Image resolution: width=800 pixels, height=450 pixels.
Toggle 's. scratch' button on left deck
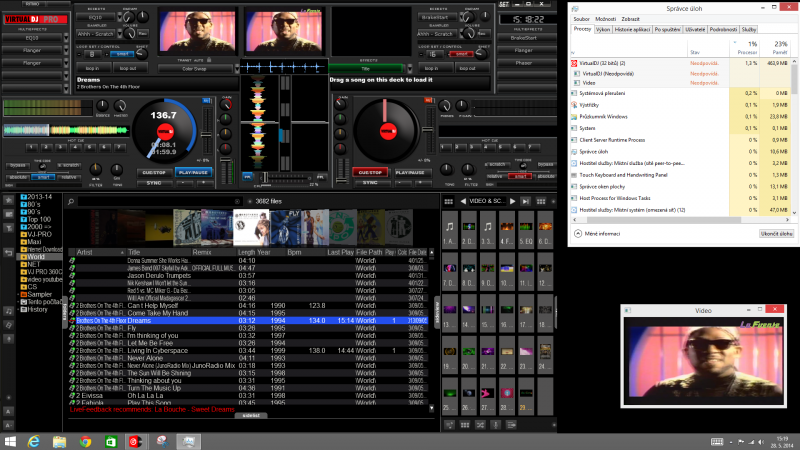[x=68, y=165]
